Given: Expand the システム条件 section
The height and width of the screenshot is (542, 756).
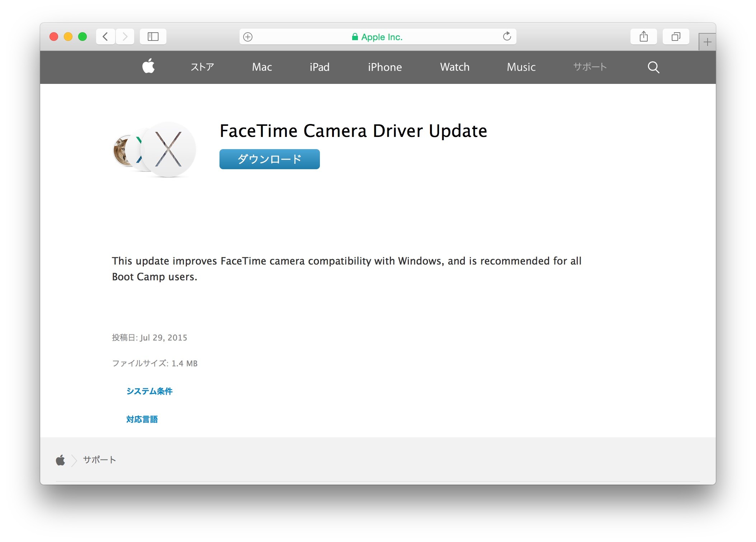Looking at the screenshot, I should 150,391.
